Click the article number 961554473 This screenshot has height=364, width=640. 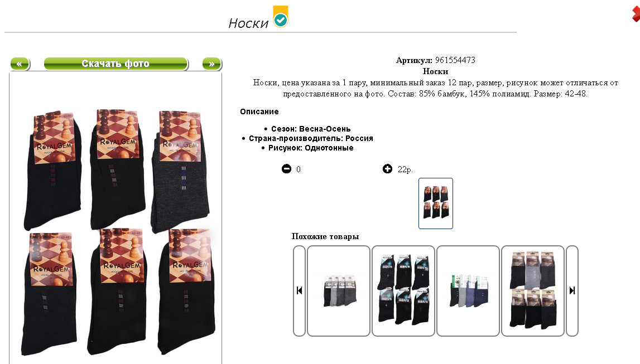click(455, 60)
